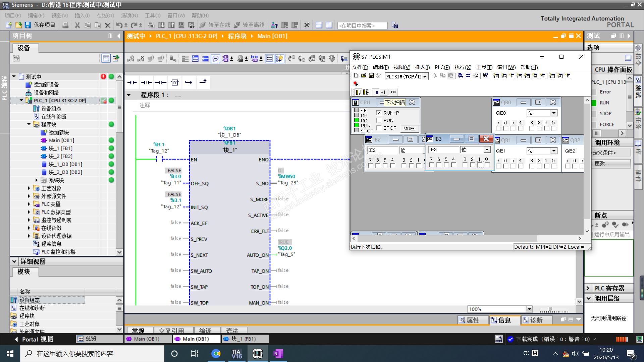Open the 执行(X) menu in PLCSIM
The image size is (644, 362).
pos(463,67)
